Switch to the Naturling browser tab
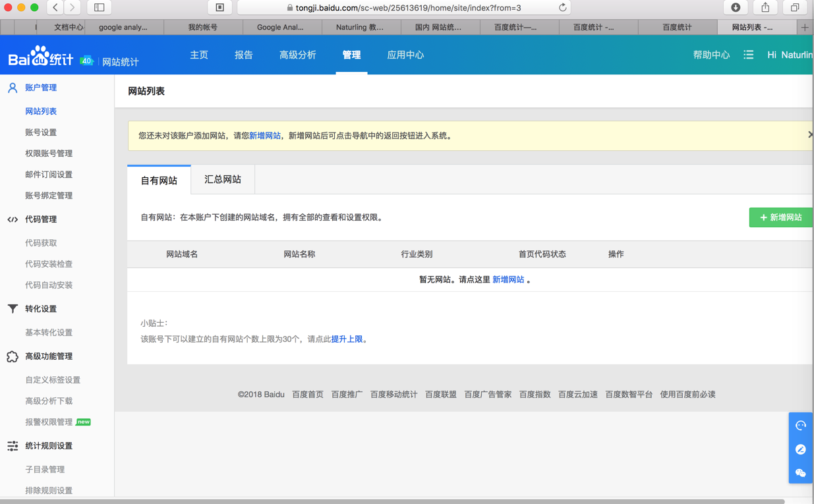The width and height of the screenshot is (814, 504). [x=360, y=27]
